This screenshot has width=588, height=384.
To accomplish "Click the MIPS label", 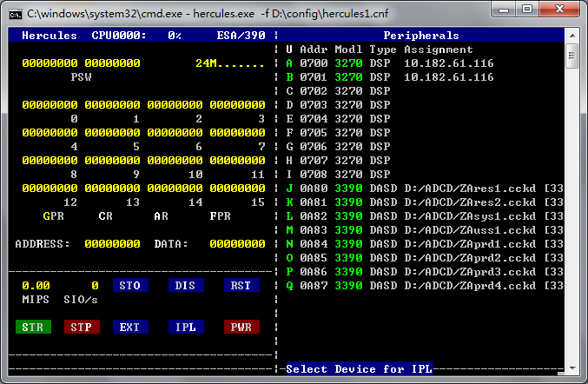I will [36, 300].
